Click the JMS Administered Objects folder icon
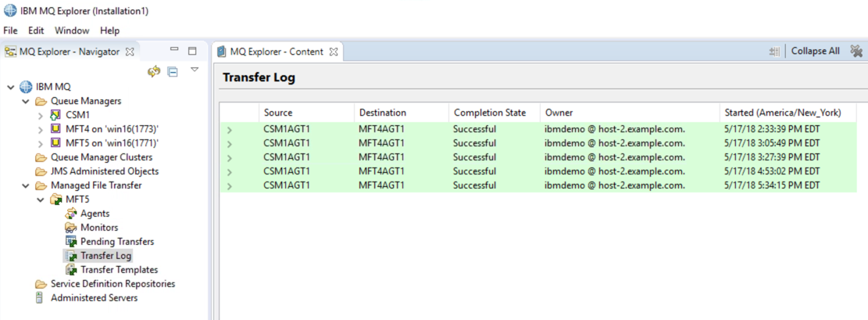The image size is (868, 320). pos(41,171)
